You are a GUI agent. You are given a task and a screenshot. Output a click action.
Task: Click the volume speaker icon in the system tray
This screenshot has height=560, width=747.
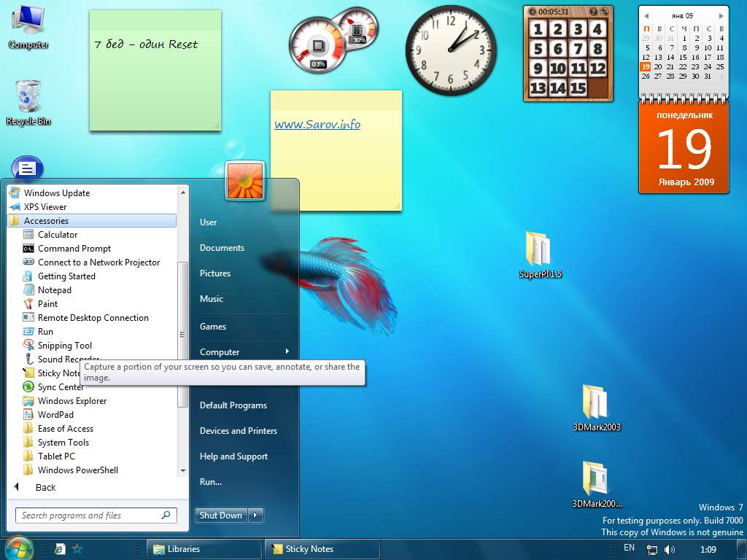coord(670,549)
